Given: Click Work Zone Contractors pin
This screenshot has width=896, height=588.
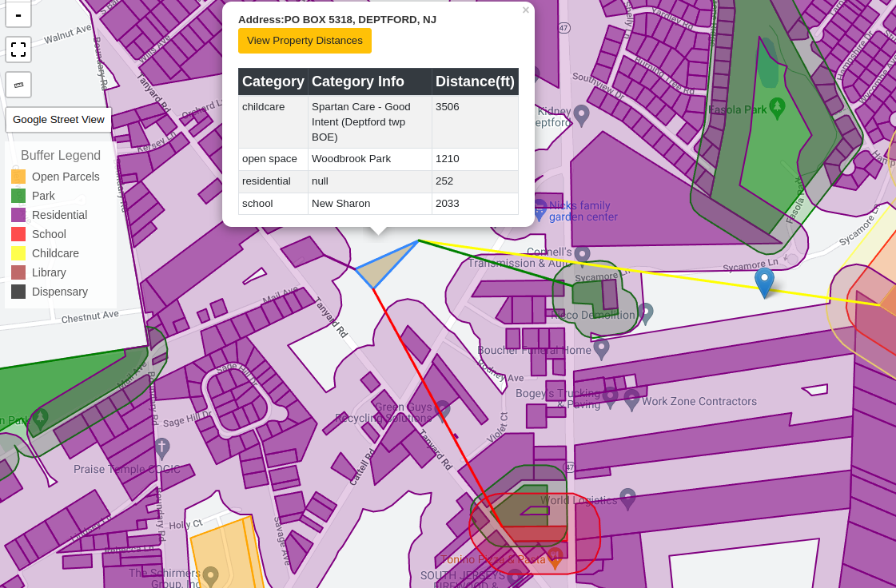Looking at the screenshot, I should tap(631, 399).
